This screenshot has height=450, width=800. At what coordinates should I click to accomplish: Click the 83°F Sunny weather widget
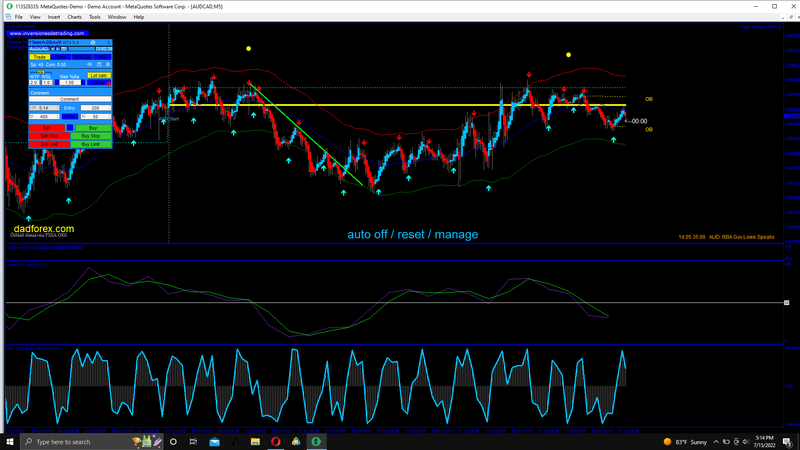coord(686,442)
